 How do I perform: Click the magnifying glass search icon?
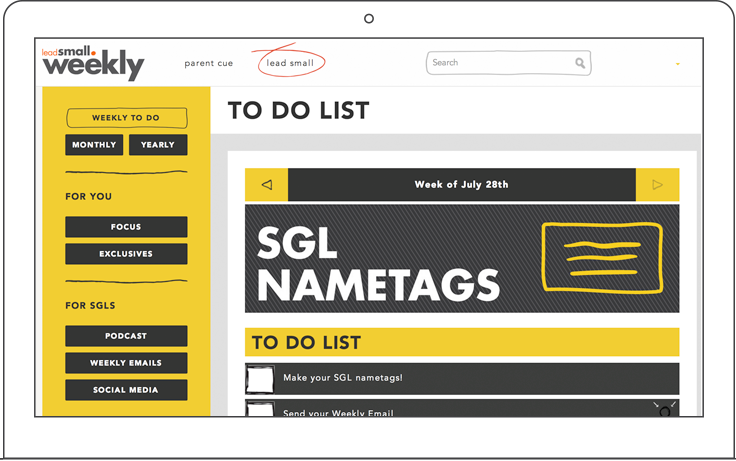(580, 63)
